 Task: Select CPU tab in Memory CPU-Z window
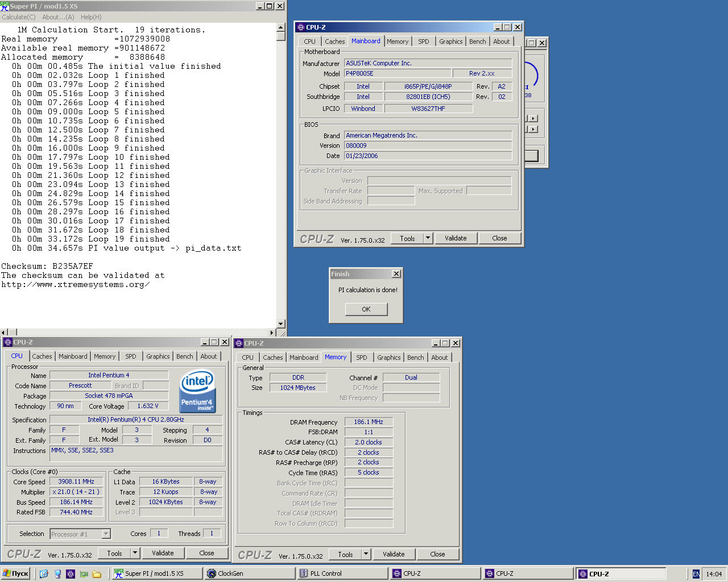coord(247,357)
